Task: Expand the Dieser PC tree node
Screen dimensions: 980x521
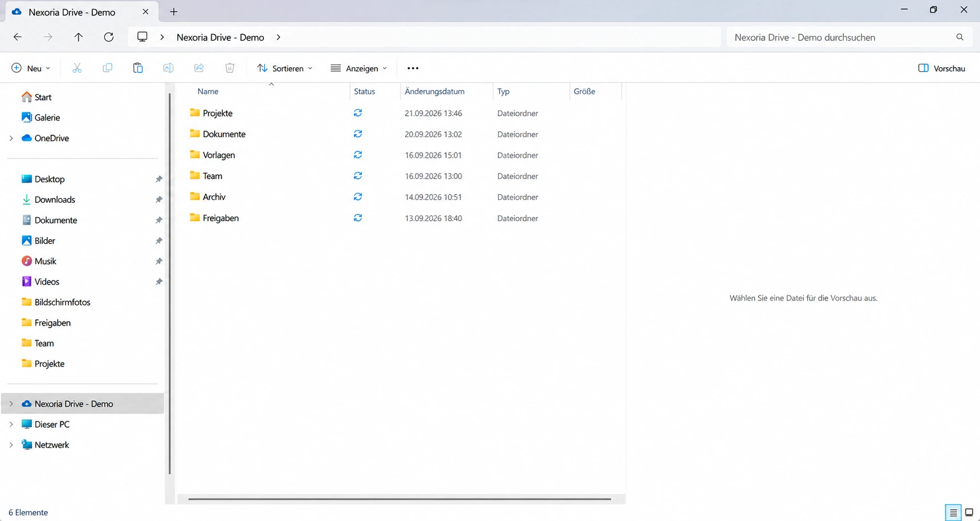Action: click(x=11, y=424)
